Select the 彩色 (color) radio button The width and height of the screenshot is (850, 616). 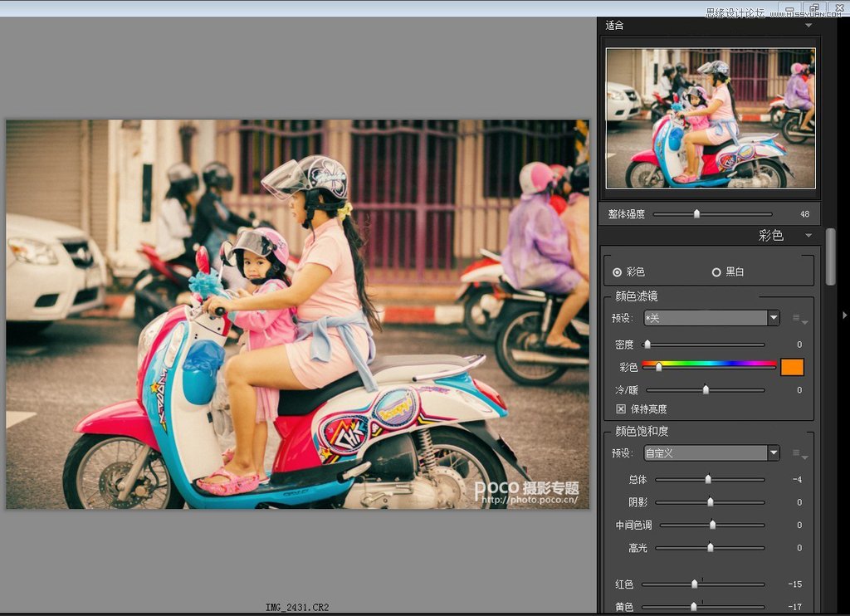click(x=616, y=271)
